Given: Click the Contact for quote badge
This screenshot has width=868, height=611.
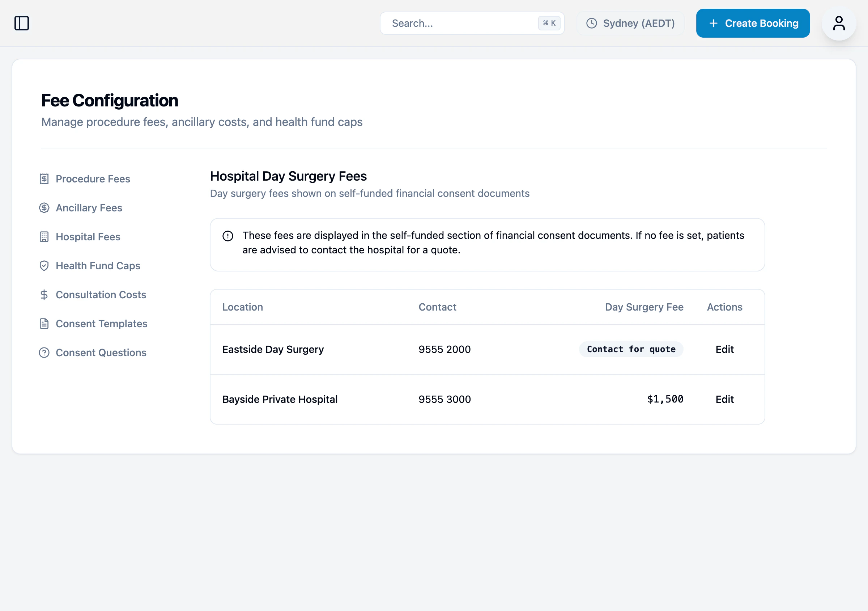Looking at the screenshot, I should tap(631, 349).
